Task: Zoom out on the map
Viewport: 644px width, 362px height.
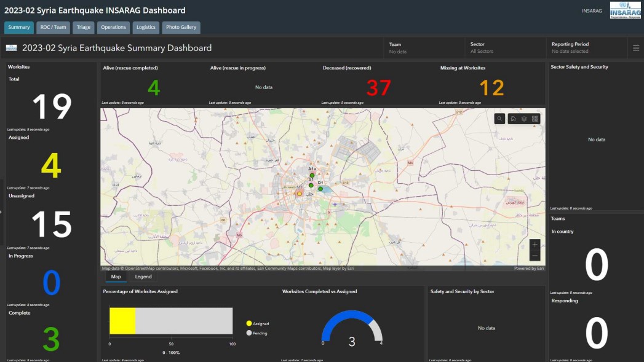Action: [535, 256]
